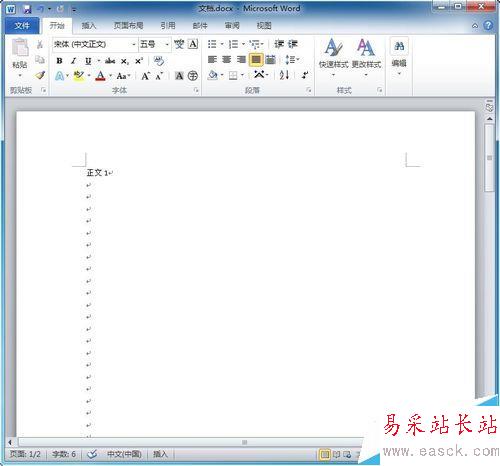Click the character border A icon
The image size is (500, 466).
click(193, 44)
